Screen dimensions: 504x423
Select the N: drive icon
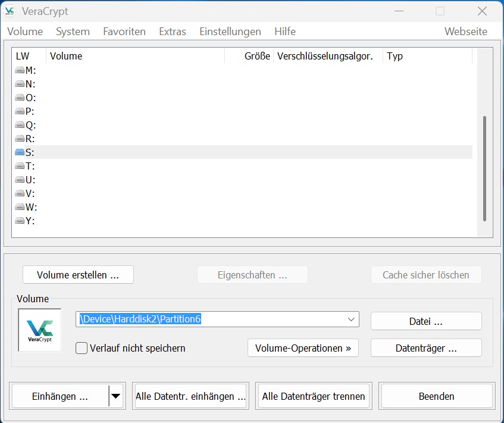pos(20,84)
